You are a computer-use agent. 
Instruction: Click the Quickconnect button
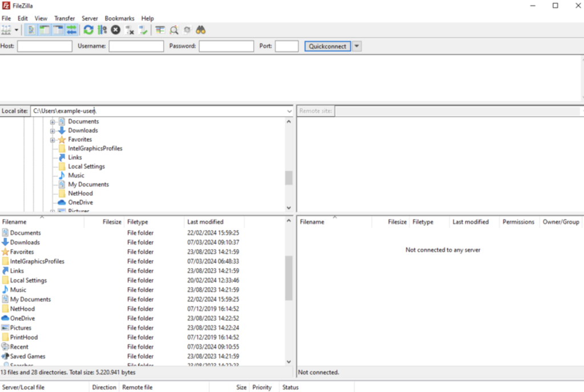click(x=327, y=46)
